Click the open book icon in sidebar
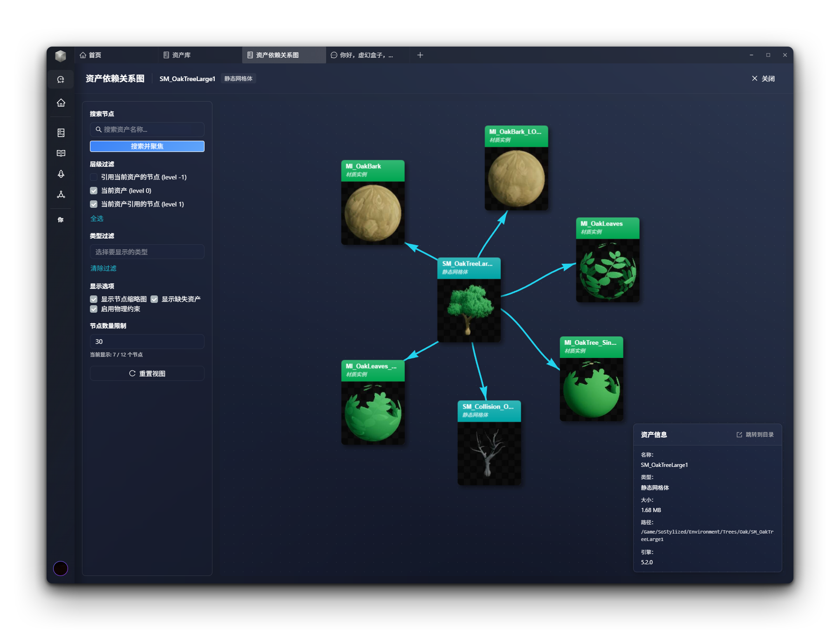 coord(61,153)
